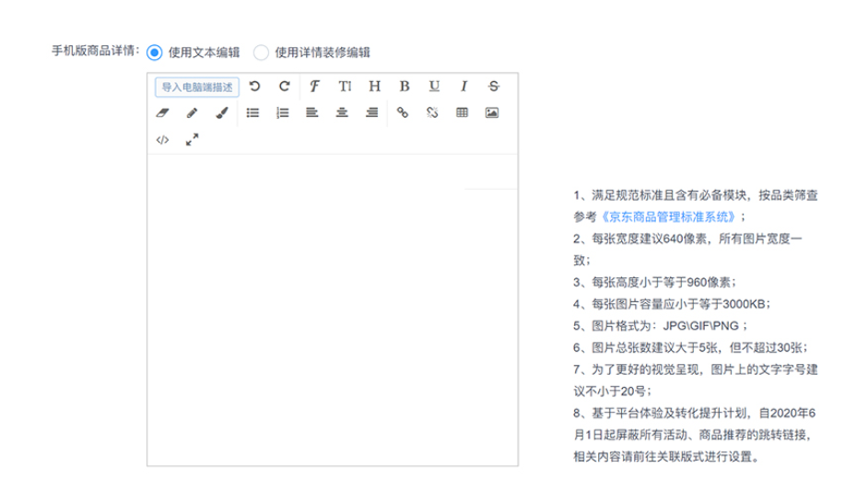Toggle underline formatting
This screenshot has height=480, width=868.
(434, 87)
